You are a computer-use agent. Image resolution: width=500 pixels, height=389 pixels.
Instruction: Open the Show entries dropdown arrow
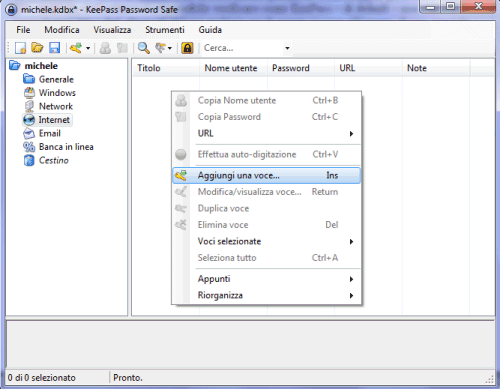click(170, 48)
